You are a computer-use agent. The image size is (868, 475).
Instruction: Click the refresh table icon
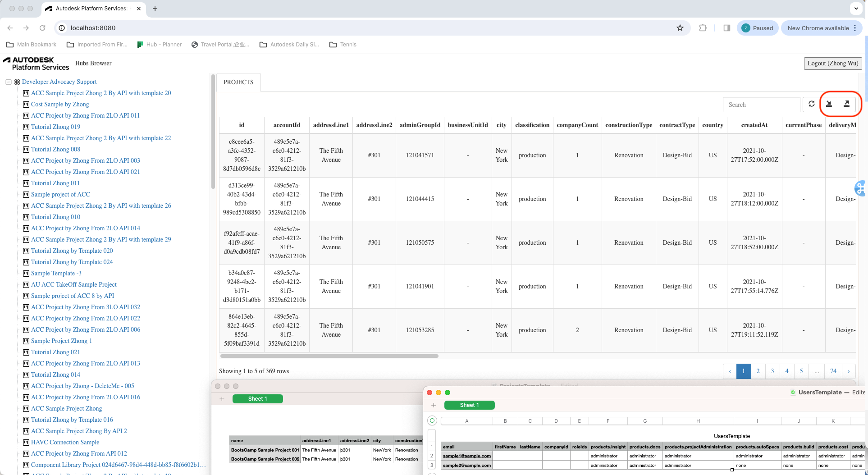pos(811,104)
